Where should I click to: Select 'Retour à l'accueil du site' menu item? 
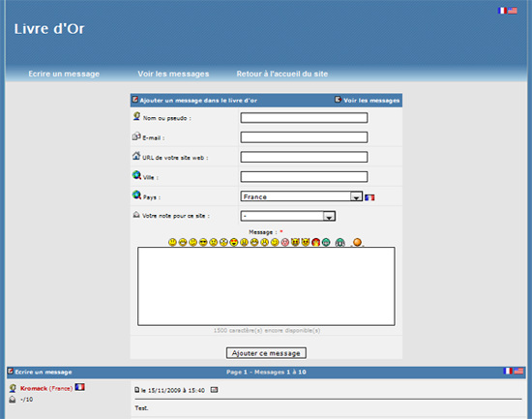click(x=281, y=74)
